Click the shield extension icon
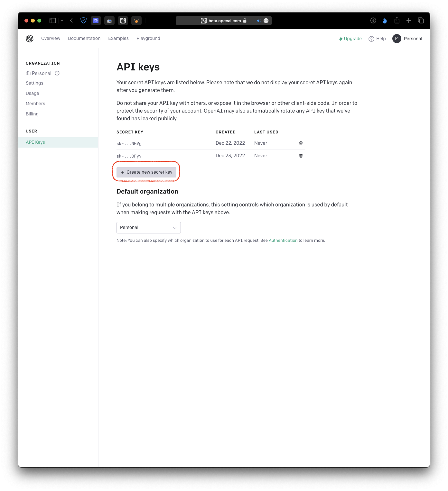Image resolution: width=448 pixels, height=491 pixels. click(83, 21)
